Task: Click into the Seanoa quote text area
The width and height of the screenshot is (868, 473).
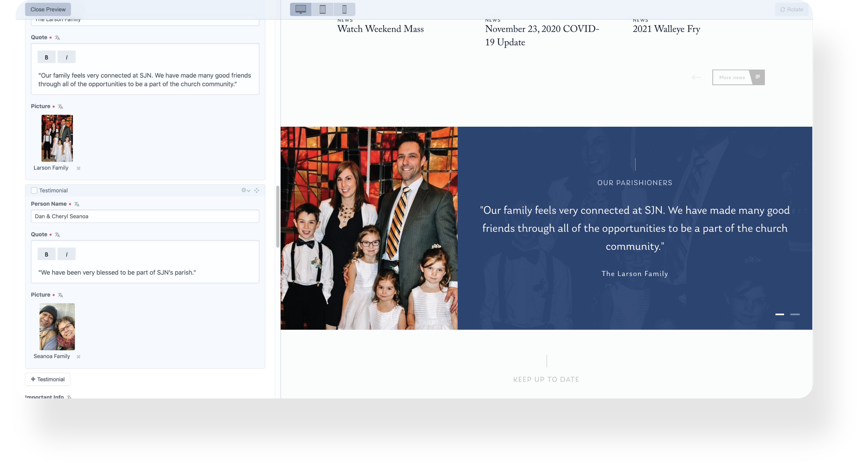Action: pos(145,272)
